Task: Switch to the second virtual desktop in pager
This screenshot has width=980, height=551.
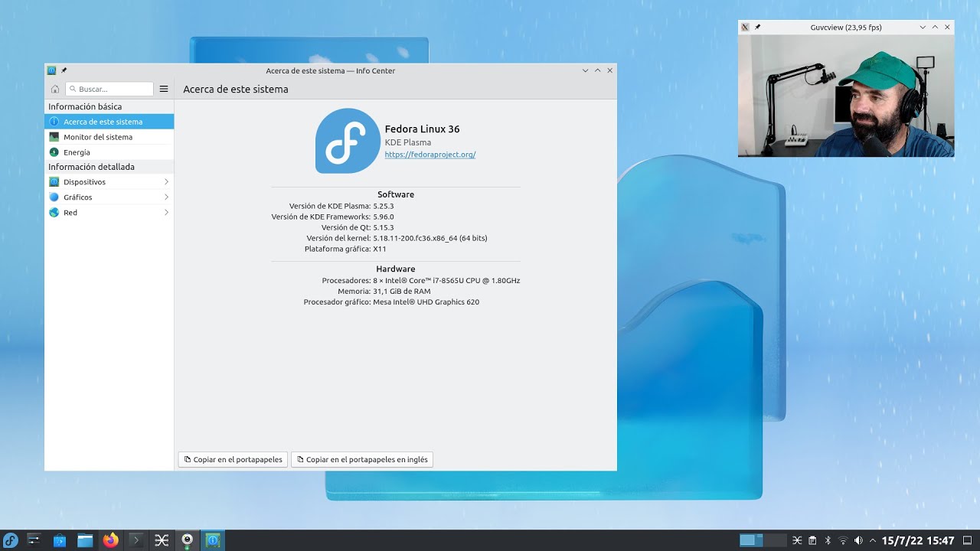Action: [x=775, y=540]
